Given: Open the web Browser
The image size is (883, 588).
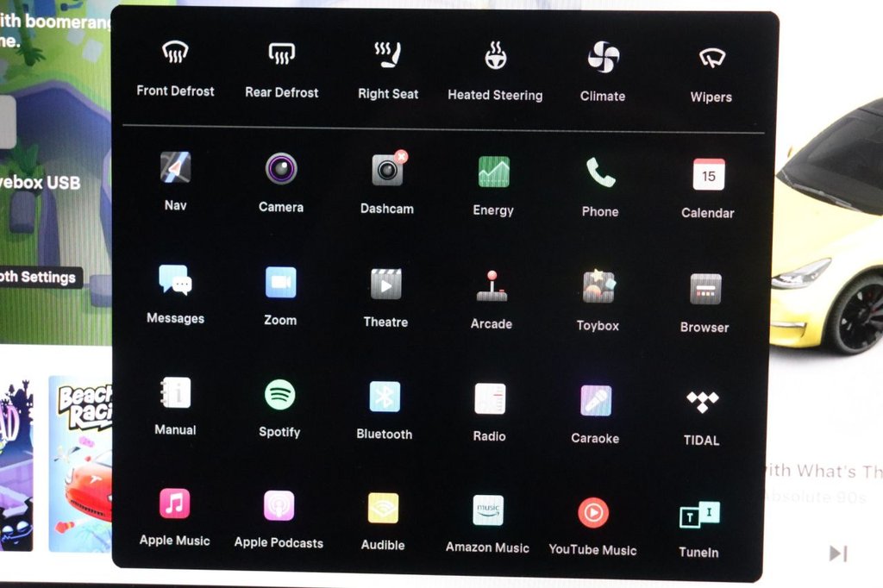Looking at the screenshot, I should 705,290.
